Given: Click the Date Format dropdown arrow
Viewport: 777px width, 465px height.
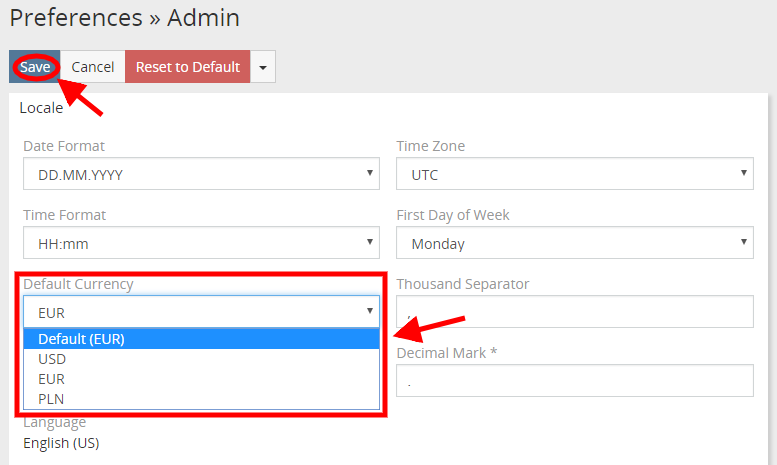Looking at the screenshot, I should 370,173.
